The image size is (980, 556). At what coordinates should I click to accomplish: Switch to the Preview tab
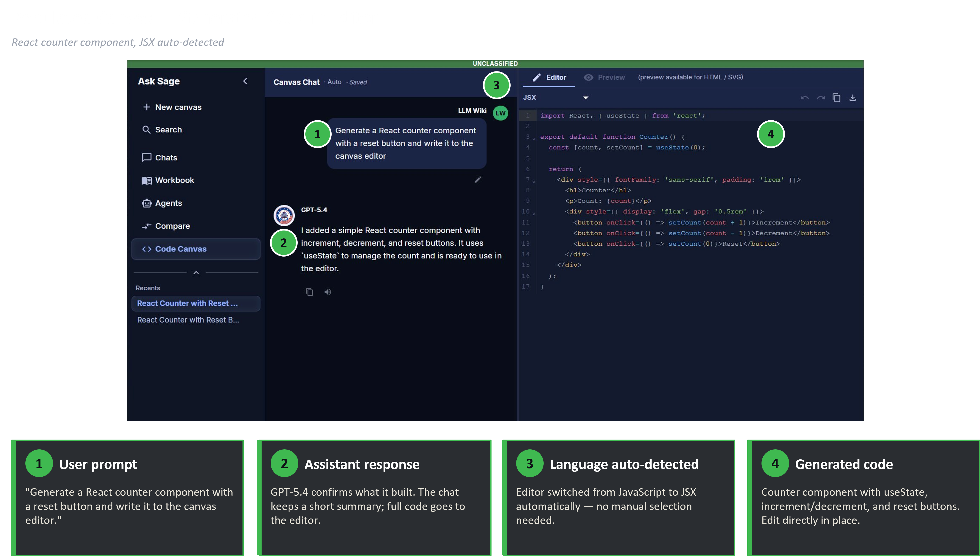click(x=604, y=78)
